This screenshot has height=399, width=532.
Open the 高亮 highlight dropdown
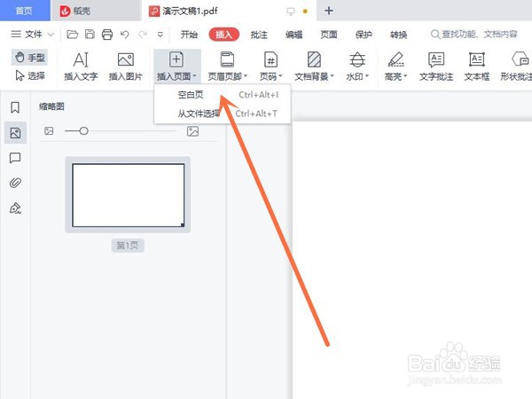395,66
